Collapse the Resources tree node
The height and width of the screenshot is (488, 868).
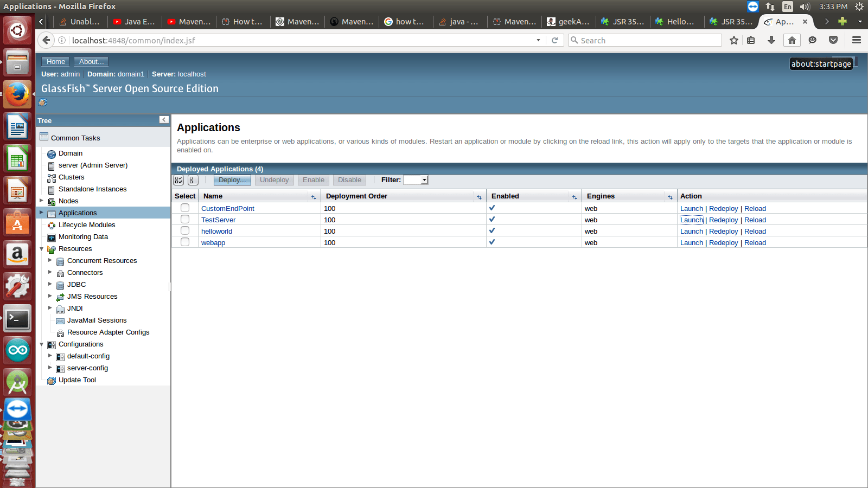[x=41, y=249]
